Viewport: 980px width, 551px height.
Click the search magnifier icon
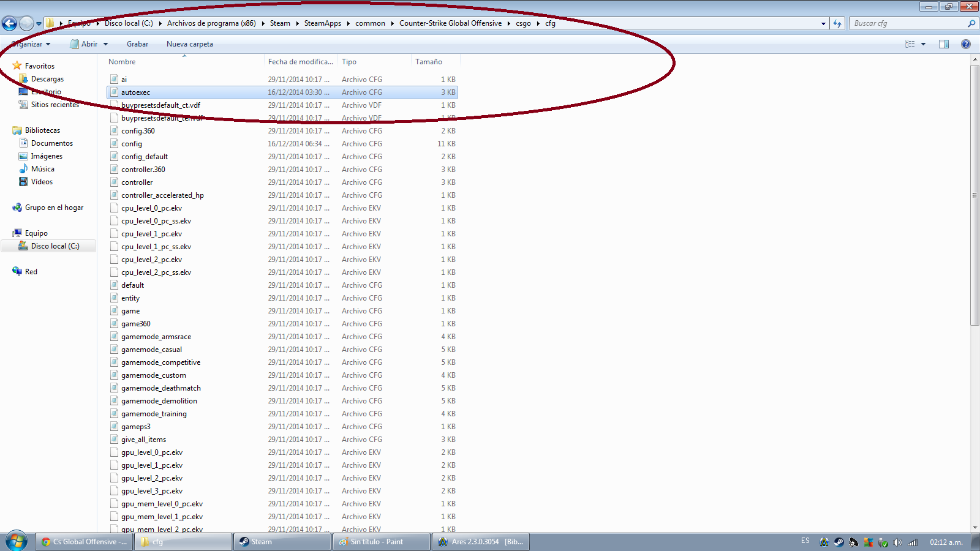971,23
